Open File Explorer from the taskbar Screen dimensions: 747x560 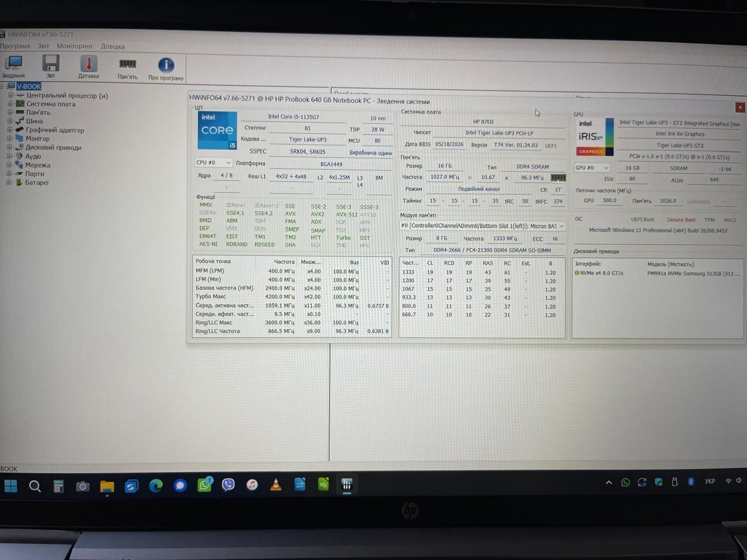tap(107, 486)
